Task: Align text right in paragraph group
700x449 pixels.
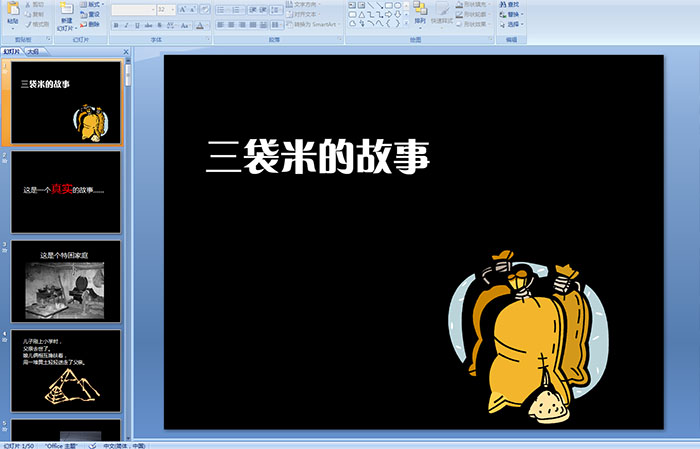Action: tap(242, 25)
